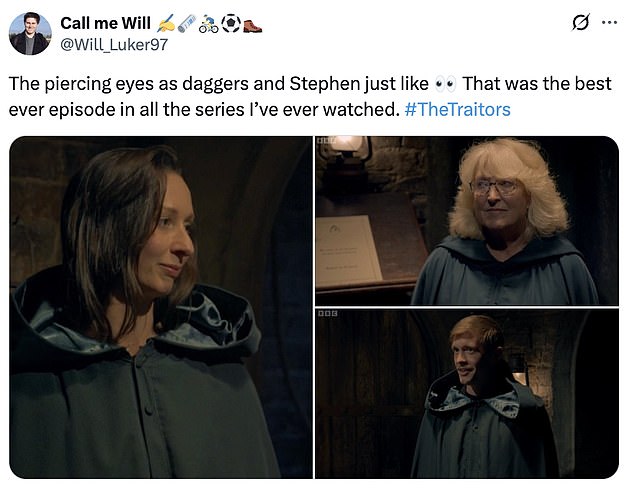Click the Grok slashed-circle icon
Screen dimensions: 634x489
pyautogui.click(x=580, y=23)
